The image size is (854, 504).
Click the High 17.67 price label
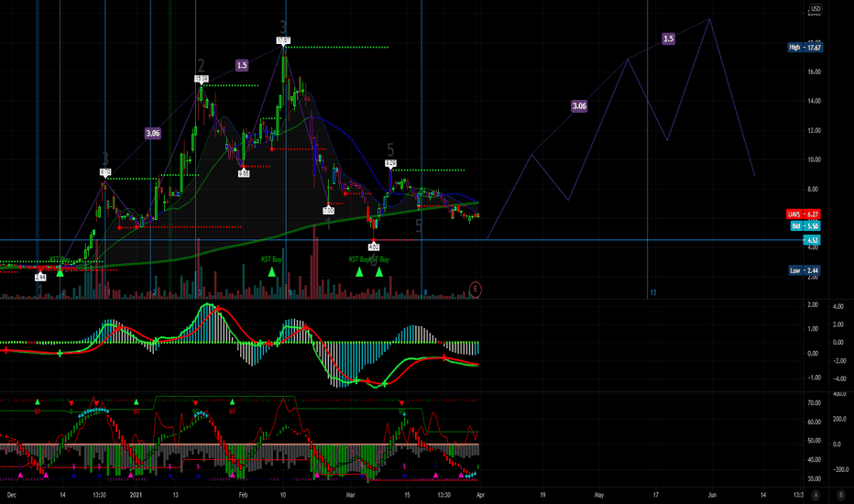[805, 48]
